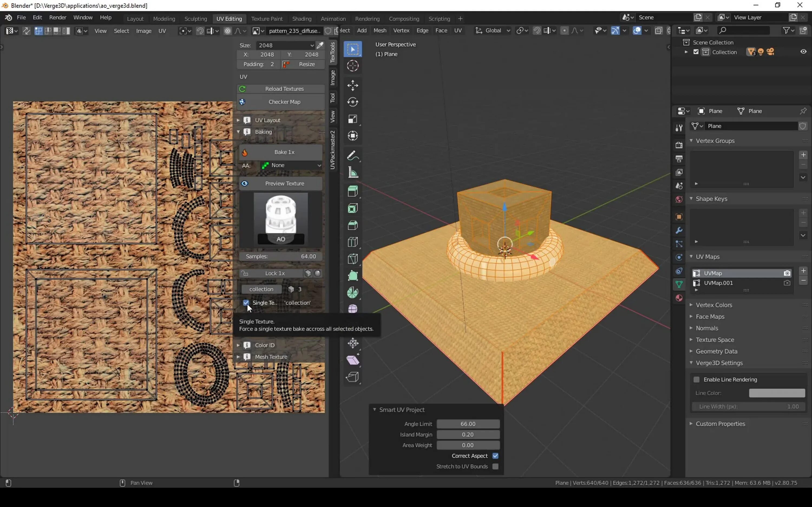Hide the Collection with eye icon
812x507 pixels.
click(803, 52)
